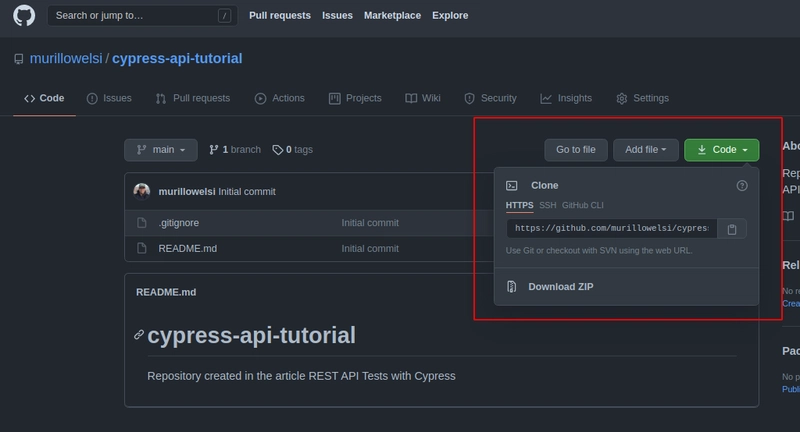This screenshot has height=432, width=800.
Task: Open the Add file dropdown
Action: 645,150
